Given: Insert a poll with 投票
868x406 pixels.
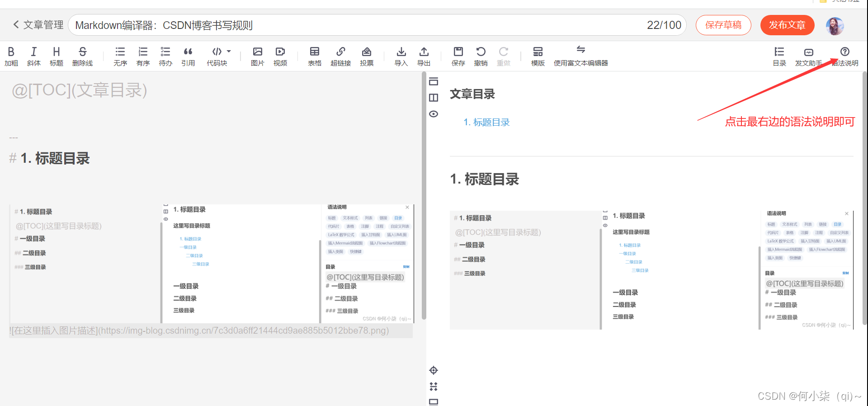Looking at the screenshot, I should tap(367, 57).
